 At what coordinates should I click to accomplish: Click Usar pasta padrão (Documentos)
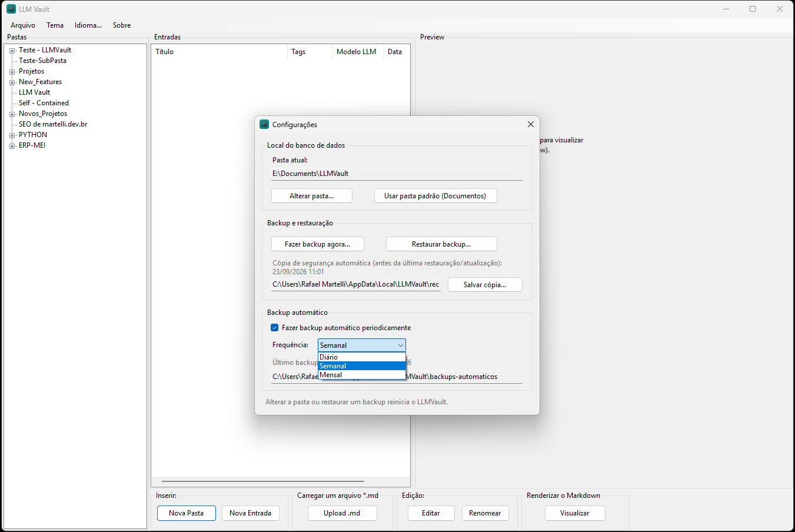tap(435, 196)
